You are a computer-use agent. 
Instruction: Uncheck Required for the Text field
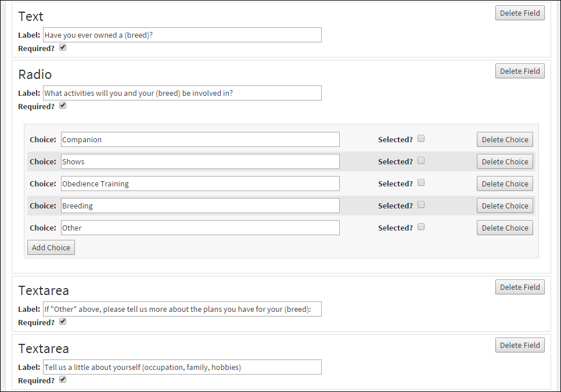tap(63, 47)
